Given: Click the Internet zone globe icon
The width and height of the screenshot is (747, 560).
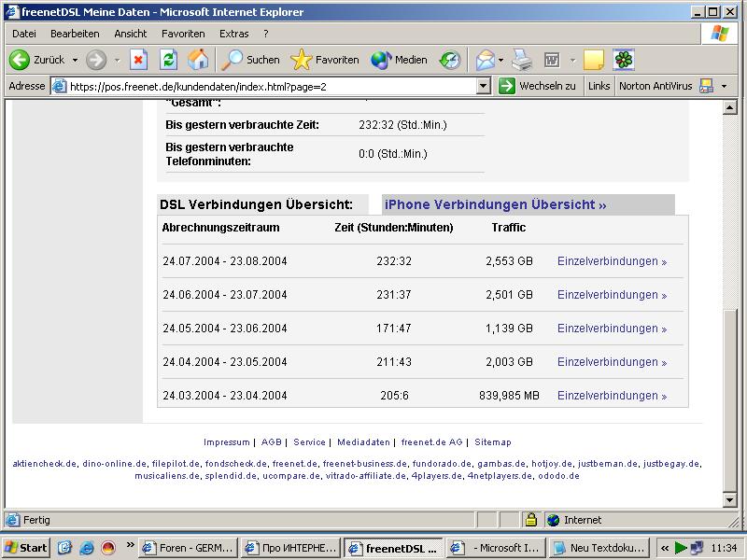Looking at the screenshot, I should point(553,520).
